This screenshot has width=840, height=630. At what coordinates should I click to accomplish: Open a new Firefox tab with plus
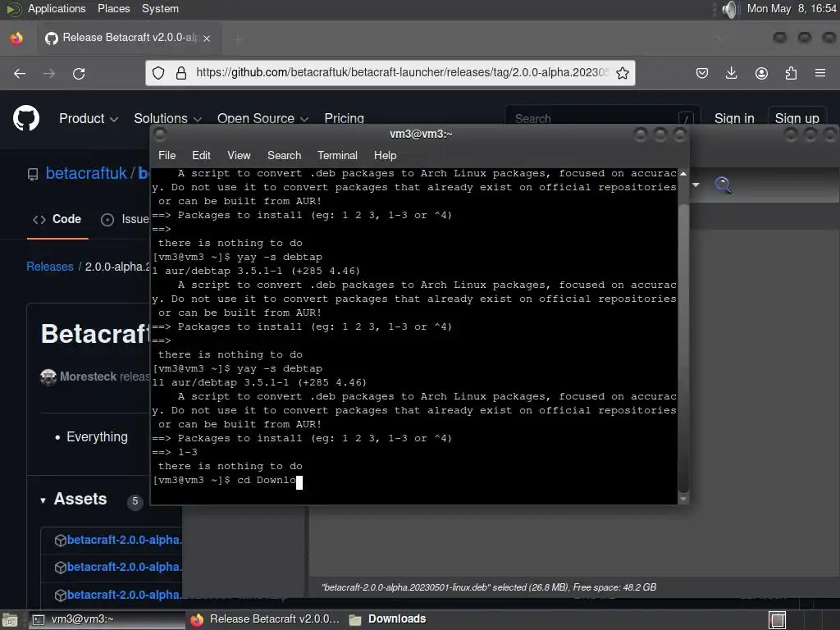click(239, 38)
